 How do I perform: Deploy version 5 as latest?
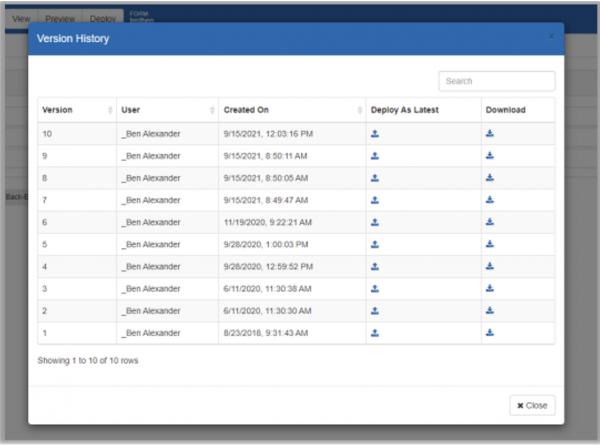coord(375,244)
